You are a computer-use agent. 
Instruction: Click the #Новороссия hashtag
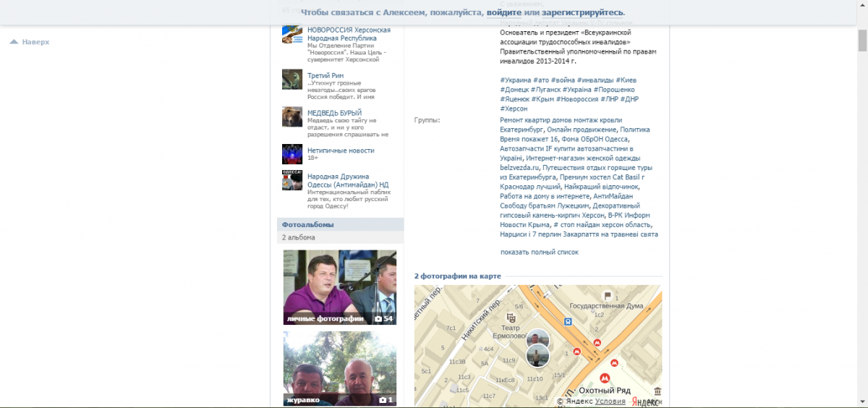[x=577, y=99]
